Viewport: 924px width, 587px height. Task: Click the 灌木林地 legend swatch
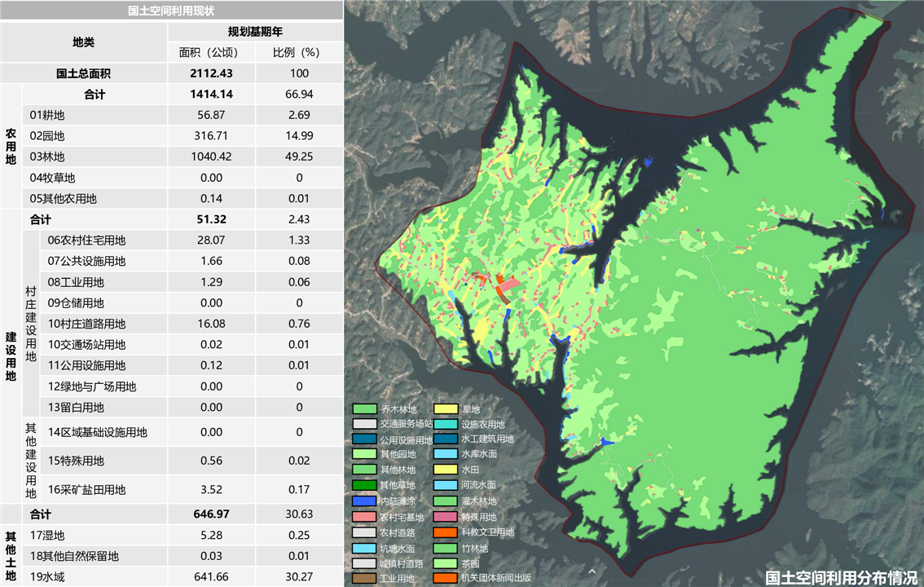446,501
